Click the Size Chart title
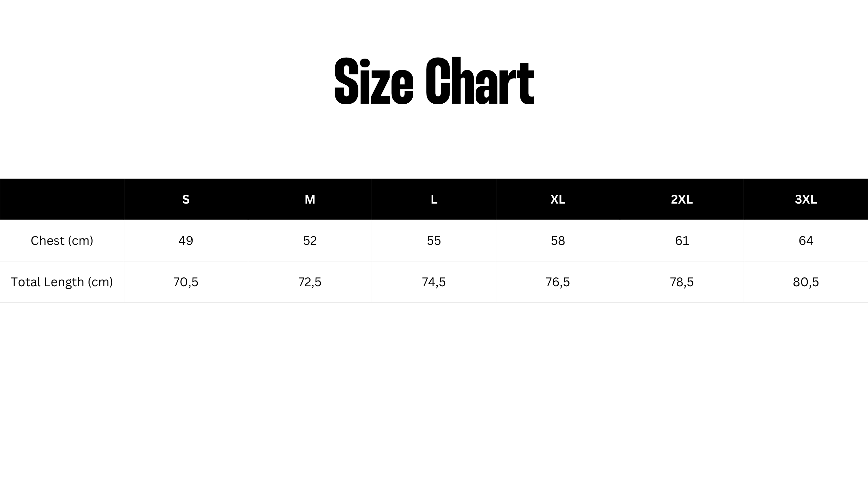 (x=434, y=81)
